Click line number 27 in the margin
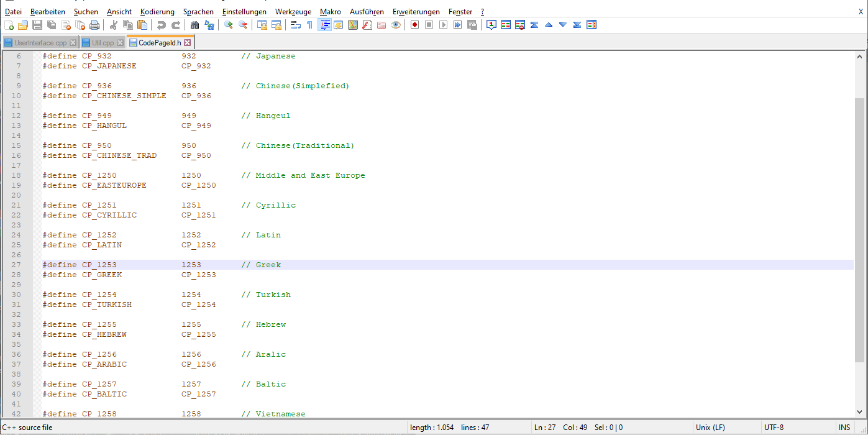Image resolution: width=868 pixels, height=435 pixels. (x=16, y=265)
